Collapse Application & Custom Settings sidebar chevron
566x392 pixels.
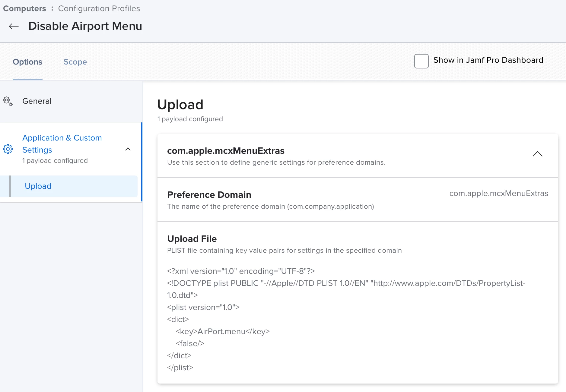click(128, 149)
